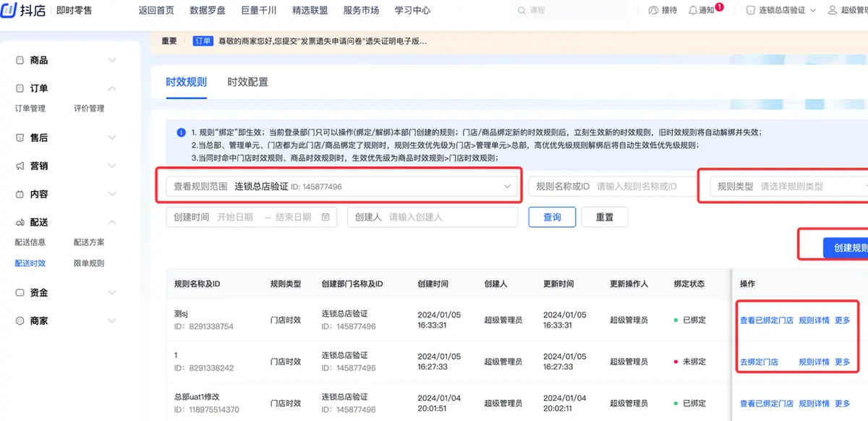Click 查看已绑定门店 for rule 测sj

(767, 320)
